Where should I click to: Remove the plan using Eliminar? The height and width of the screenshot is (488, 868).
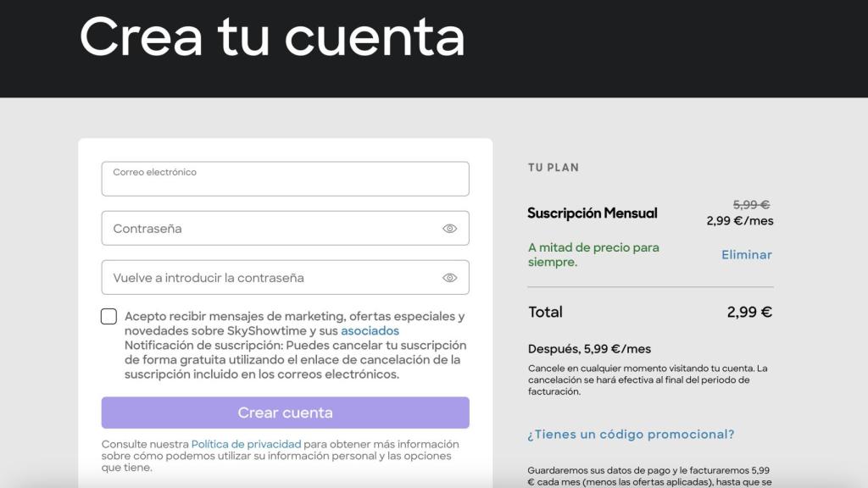click(746, 254)
